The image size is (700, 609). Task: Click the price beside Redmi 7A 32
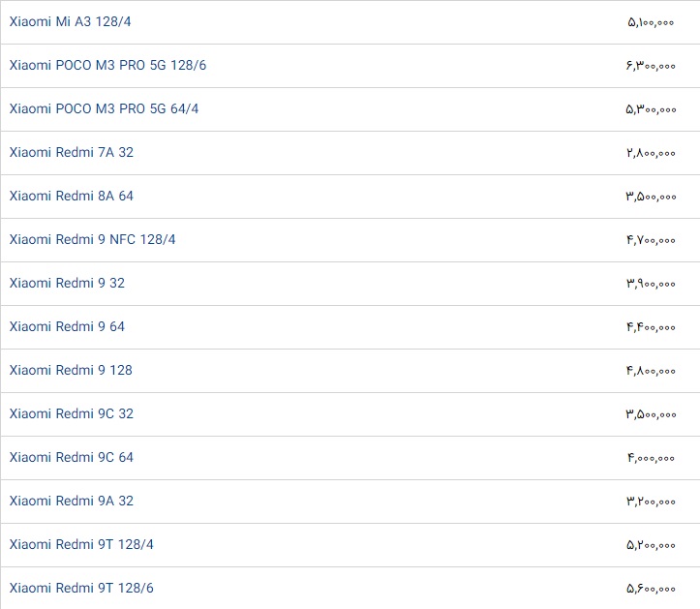point(651,152)
